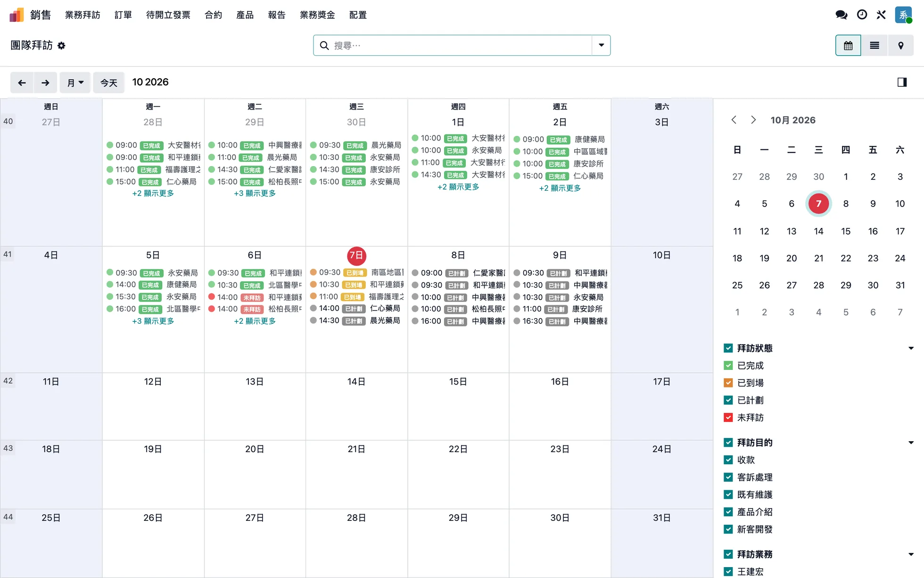Mini calendar next month chevron
The image size is (924, 578).
click(753, 120)
